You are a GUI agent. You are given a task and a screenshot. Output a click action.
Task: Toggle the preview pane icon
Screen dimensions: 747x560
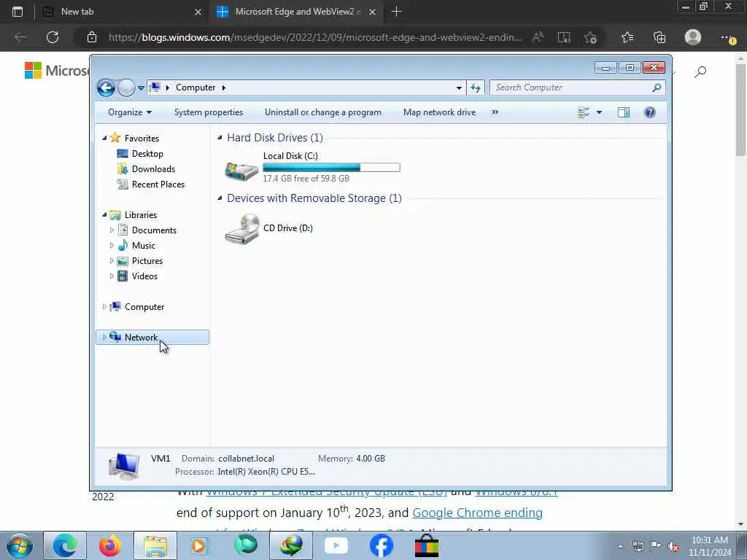[x=624, y=112]
